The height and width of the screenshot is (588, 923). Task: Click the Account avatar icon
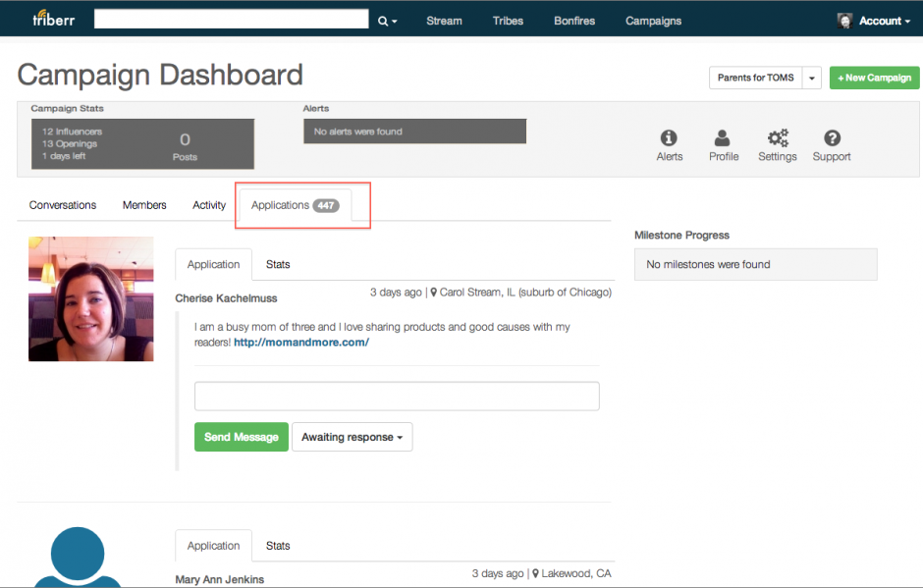point(844,21)
